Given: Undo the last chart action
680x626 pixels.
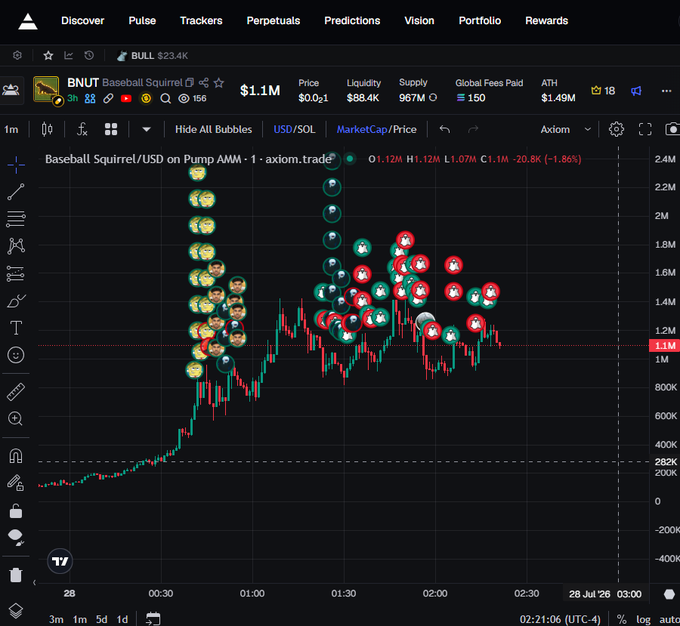Looking at the screenshot, I should coord(445,129).
